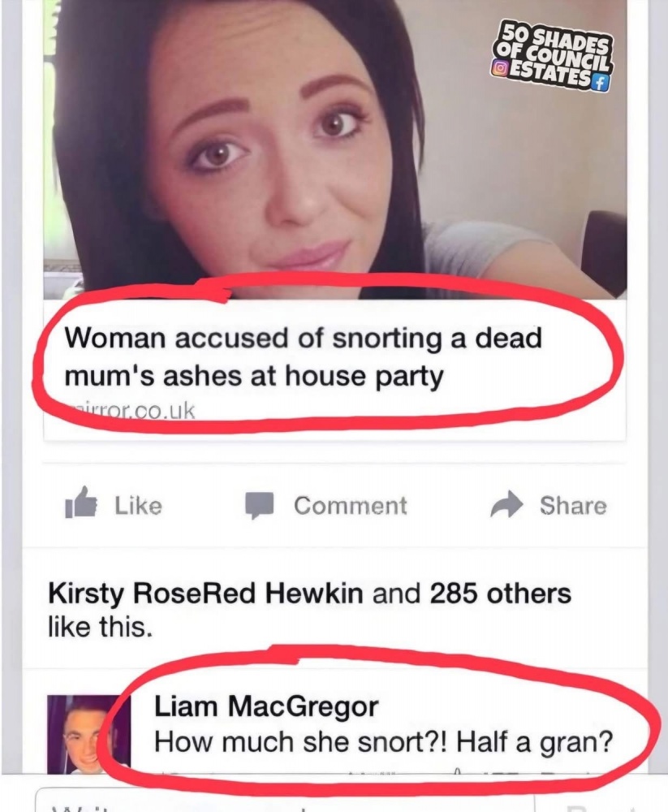Open Liam MacGregor's profile name

(x=267, y=706)
